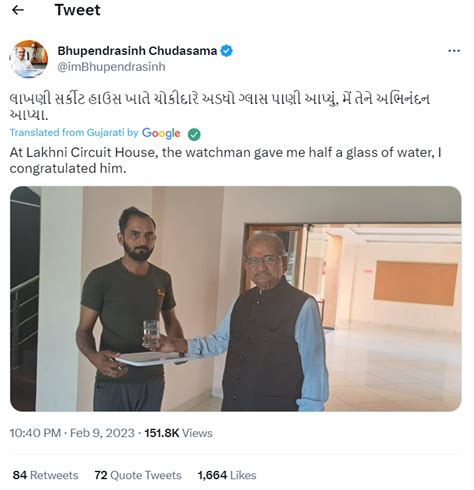Click the translated English tweet text
This screenshot has width=474, height=490.
tap(225, 160)
